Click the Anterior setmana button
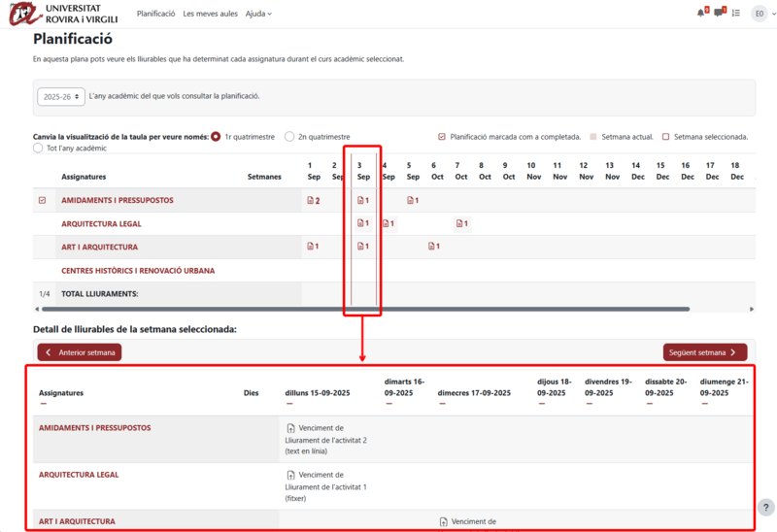This screenshot has width=777, height=532. tap(80, 352)
